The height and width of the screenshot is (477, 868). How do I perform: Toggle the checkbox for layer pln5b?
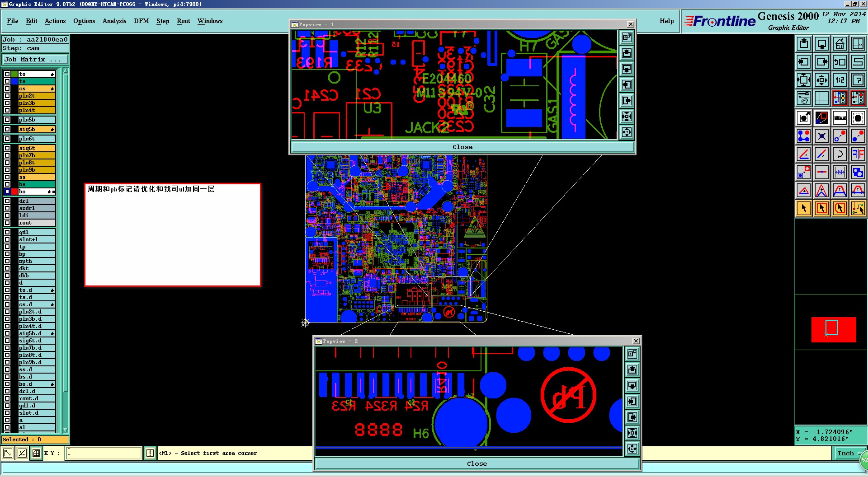[x=7, y=120]
